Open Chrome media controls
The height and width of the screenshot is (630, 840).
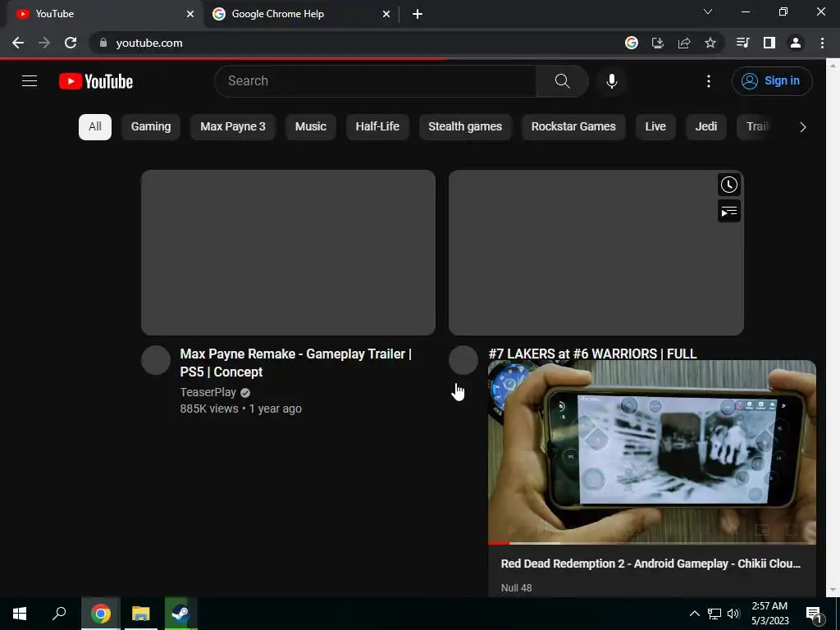(x=743, y=43)
